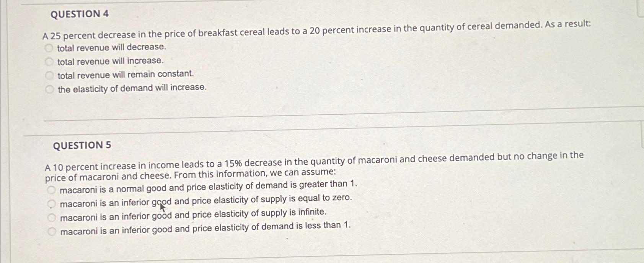This screenshot has width=644, height=263.
Task: Choose "total revenue will remain constant"
Action: click(x=125, y=74)
